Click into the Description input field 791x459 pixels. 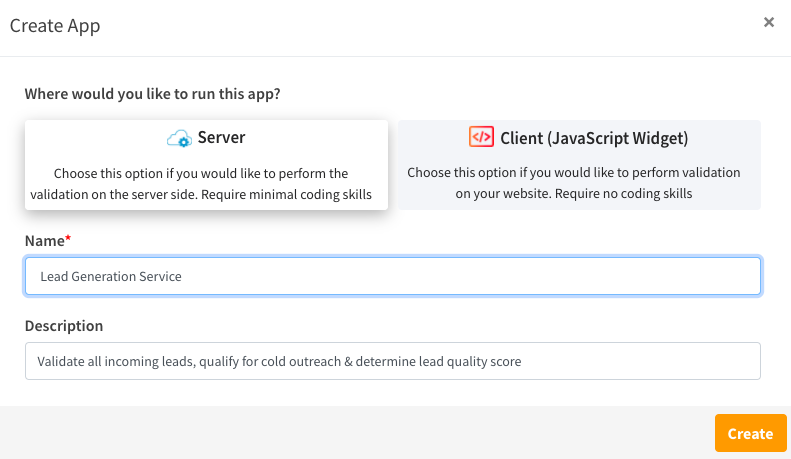(393, 361)
